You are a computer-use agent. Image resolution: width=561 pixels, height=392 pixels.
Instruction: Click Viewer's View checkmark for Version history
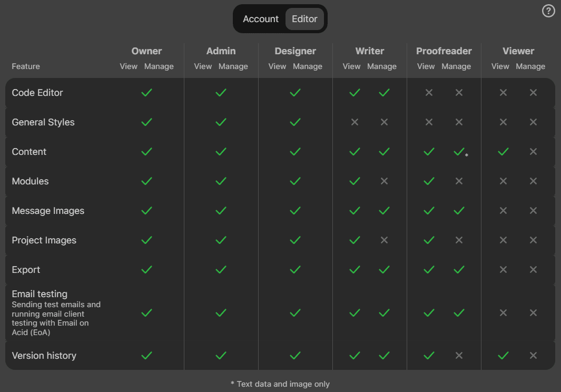pos(503,356)
